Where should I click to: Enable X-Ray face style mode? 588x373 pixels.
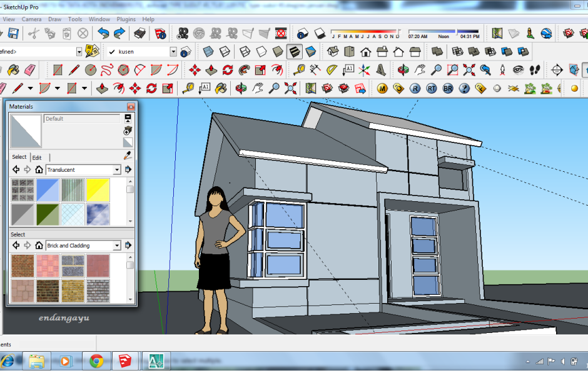[x=208, y=51]
